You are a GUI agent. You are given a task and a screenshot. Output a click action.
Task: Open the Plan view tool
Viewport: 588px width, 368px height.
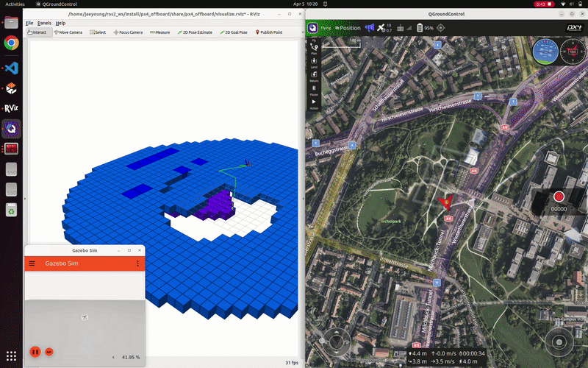click(314, 48)
